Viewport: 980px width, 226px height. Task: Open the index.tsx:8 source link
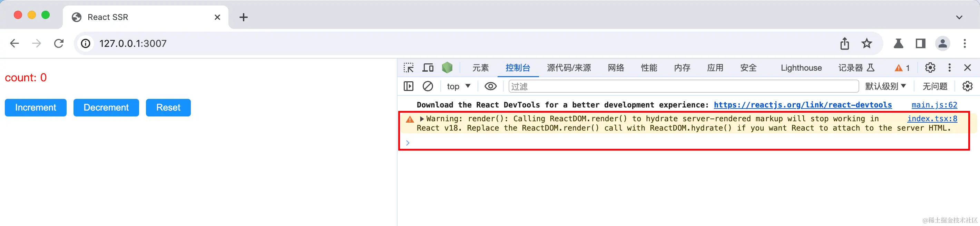point(932,119)
